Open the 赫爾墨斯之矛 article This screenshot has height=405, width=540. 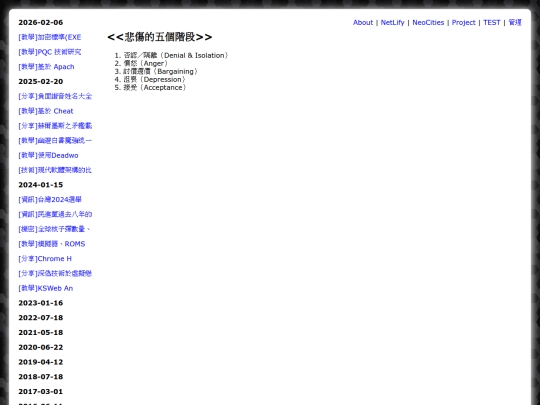(55, 126)
